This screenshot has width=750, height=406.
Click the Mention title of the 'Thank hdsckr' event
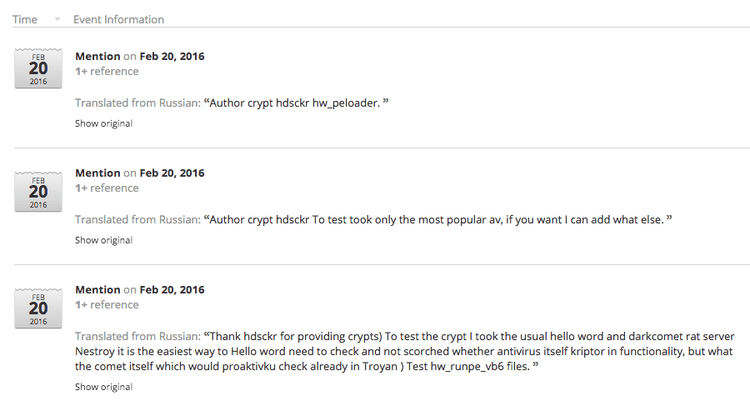point(98,290)
